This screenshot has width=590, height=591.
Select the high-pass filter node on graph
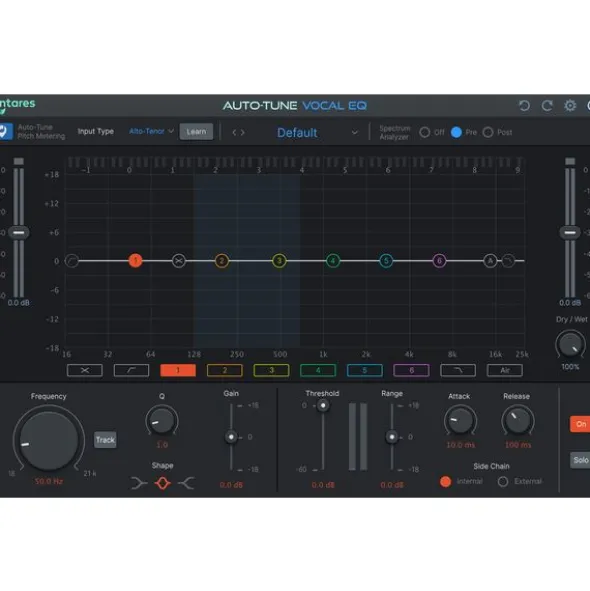click(72, 260)
